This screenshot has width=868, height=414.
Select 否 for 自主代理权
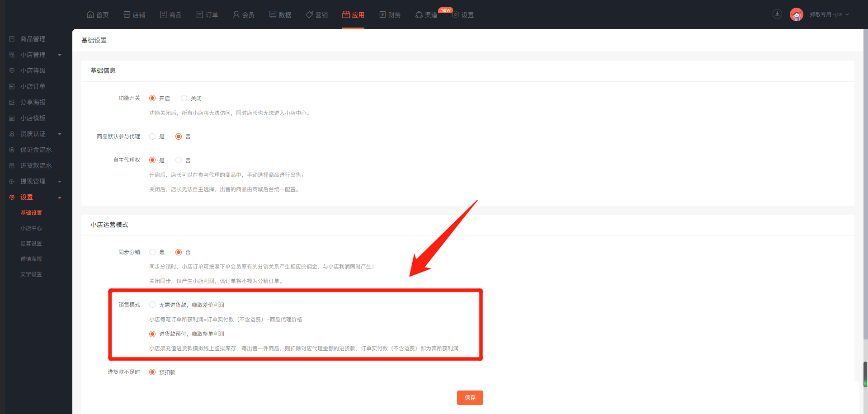pos(179,160)
